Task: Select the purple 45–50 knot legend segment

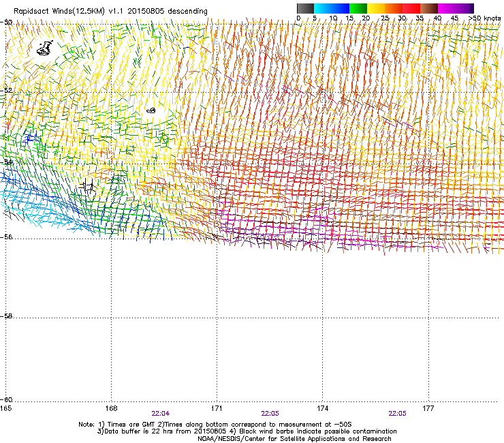Action: point(464,8)
